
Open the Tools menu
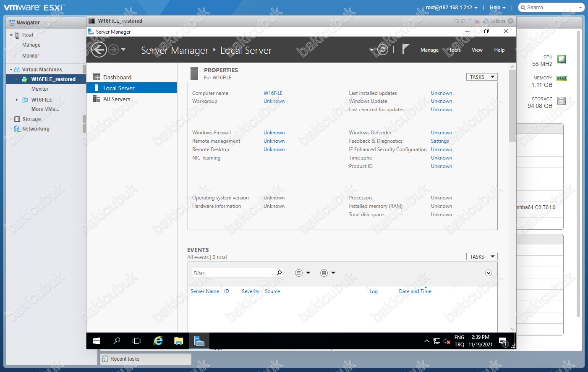[x=455, y=50]
